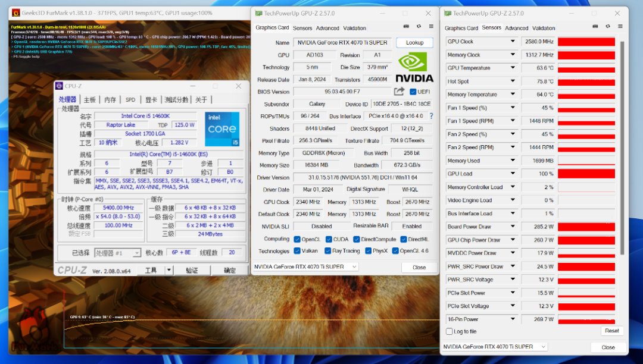Screen dimensions: 643x364
Task: Click refresh icon in GPU-Z Graphics Card window
Action: tap(419, 26)
